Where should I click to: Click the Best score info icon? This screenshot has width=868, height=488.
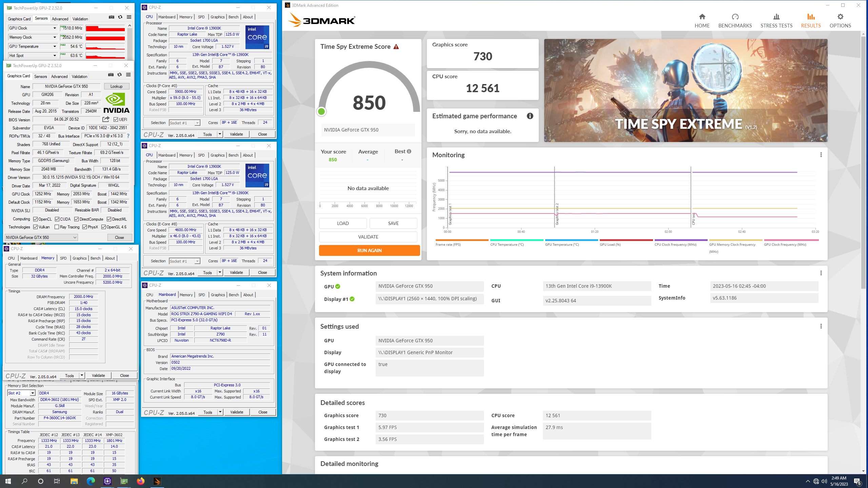tap(409, 151)
